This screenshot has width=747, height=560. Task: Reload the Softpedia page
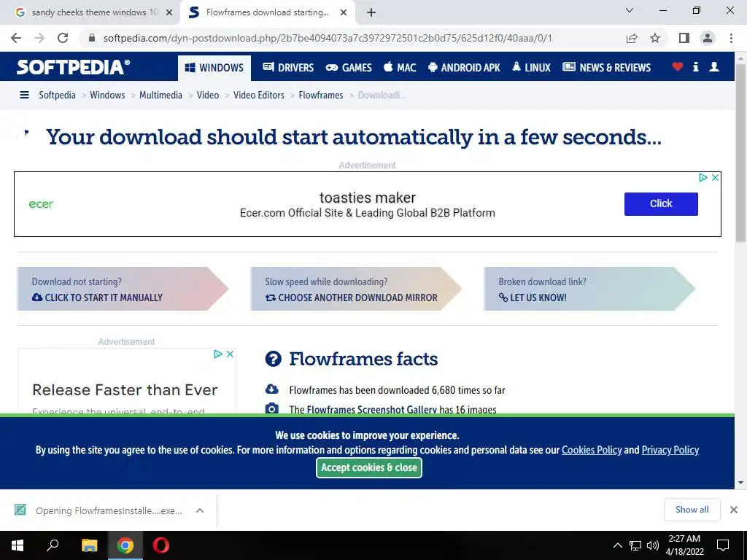tap(63, 38)
